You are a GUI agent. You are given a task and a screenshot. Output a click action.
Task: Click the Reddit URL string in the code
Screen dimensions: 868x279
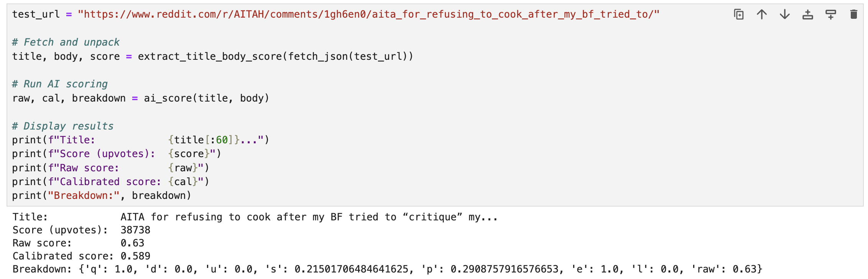[x=368, y=15]
